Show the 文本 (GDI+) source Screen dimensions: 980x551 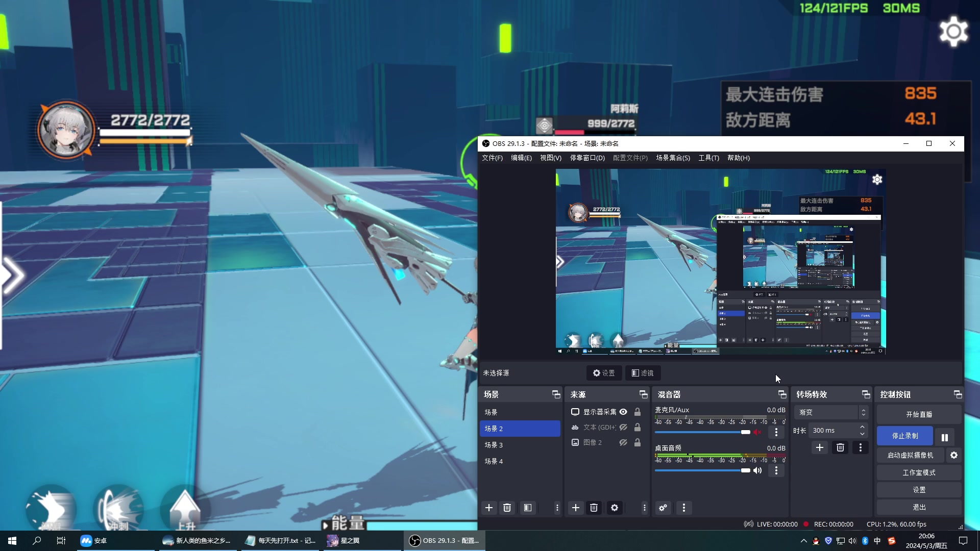(623, 427)
